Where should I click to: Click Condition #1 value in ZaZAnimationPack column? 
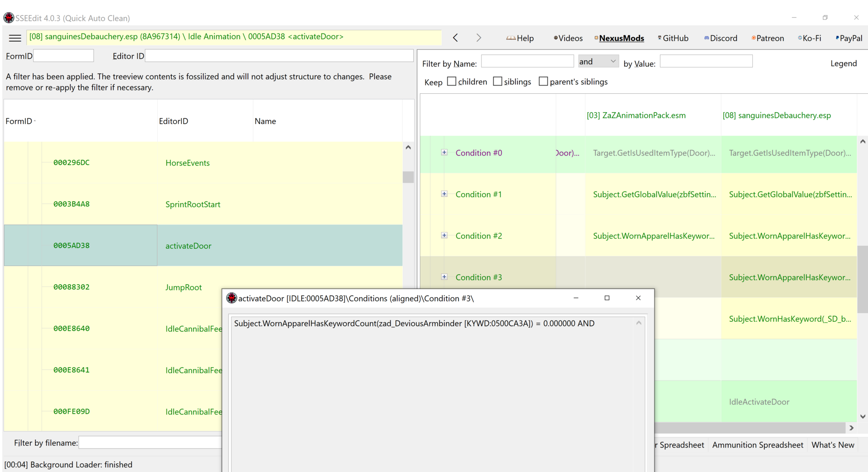653,194
